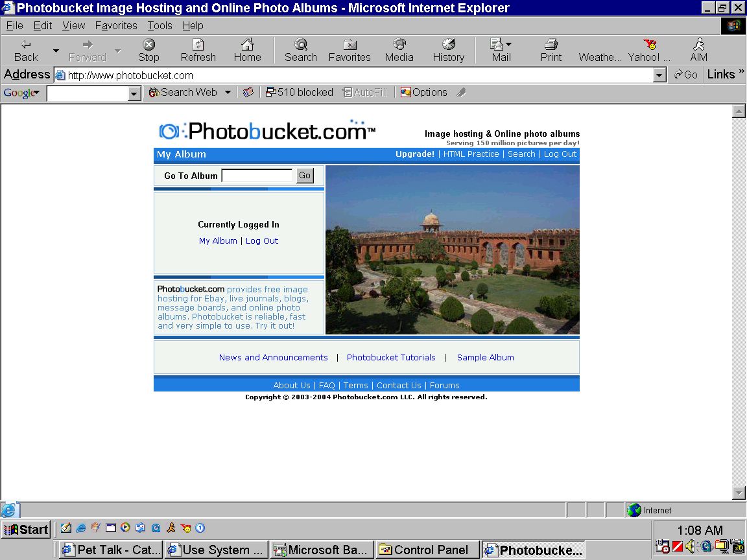Reload the page with the Refresh button
Screen dimensions: 747x560
[198, 51]
